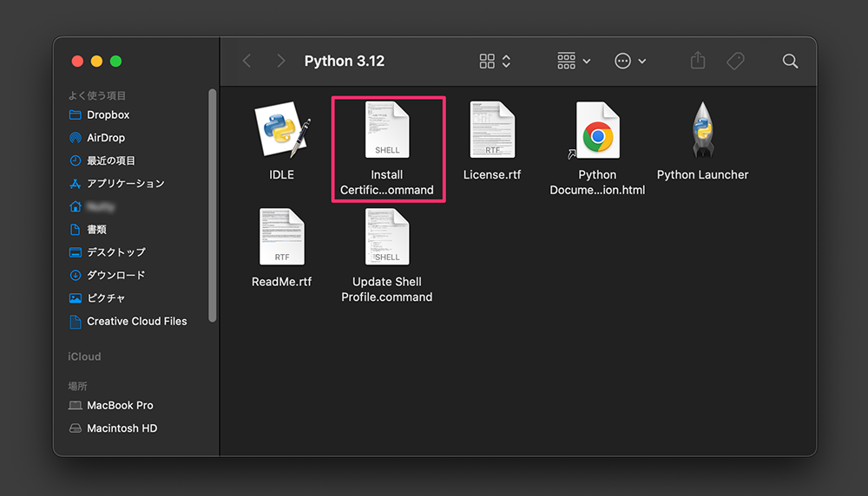Viewport: 868px width, 496px height.
Task: Click the 場所 section header
Action: click(x=77, y=386)
